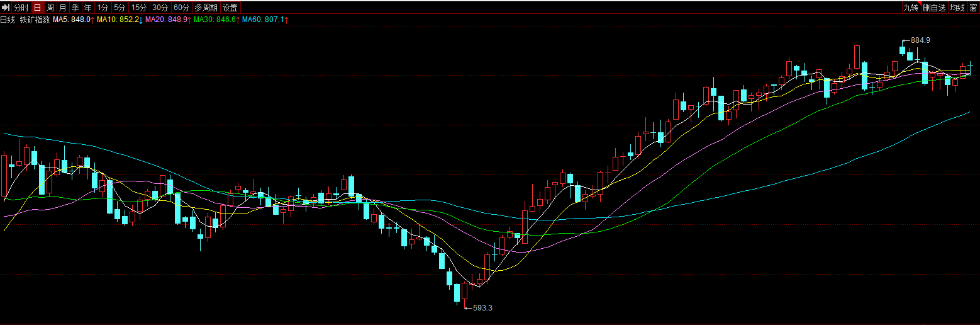This screenshot has width=980, height=325.
Task: Toggle the 九转 indicator button
Action: 911,8
